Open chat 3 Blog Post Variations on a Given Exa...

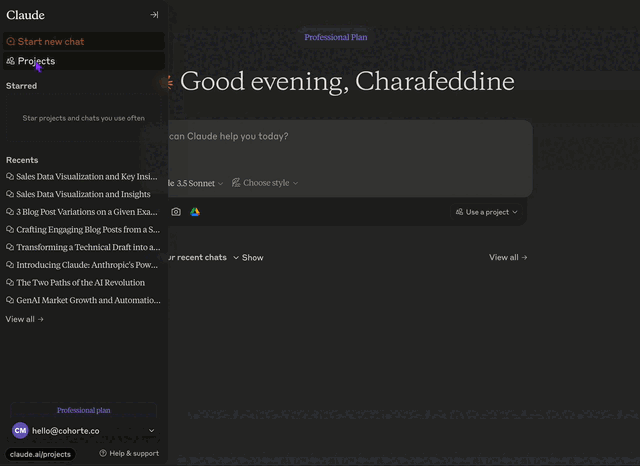[82, 212]
